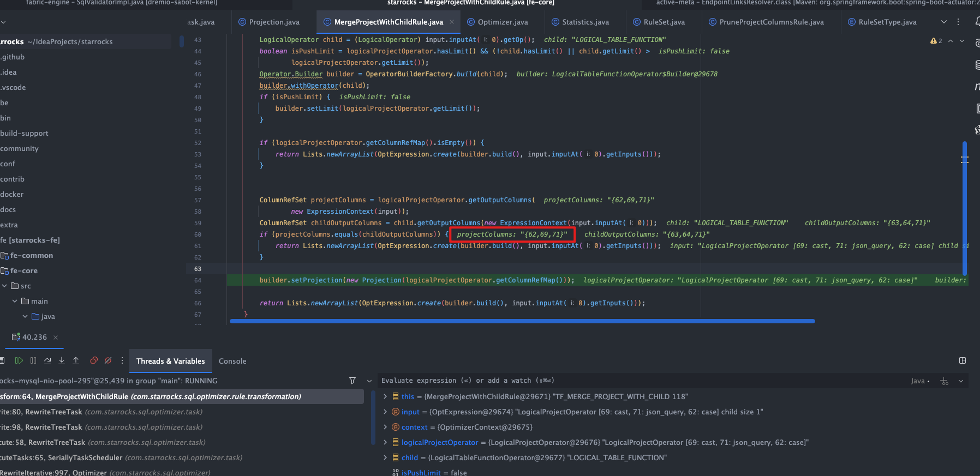Open notifications bell icon
Viewport: 980px width, 476px height.
coord(977,22)
